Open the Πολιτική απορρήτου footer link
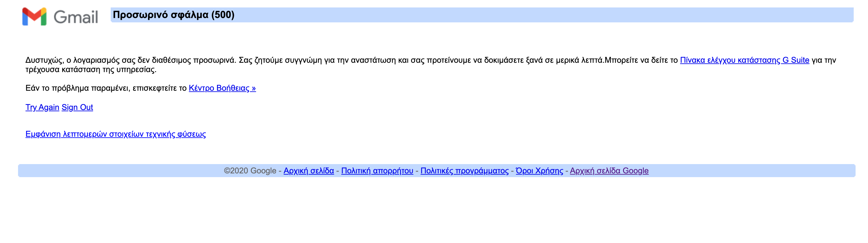The width and height of the screenshot is (868, 243). [377, 171]
